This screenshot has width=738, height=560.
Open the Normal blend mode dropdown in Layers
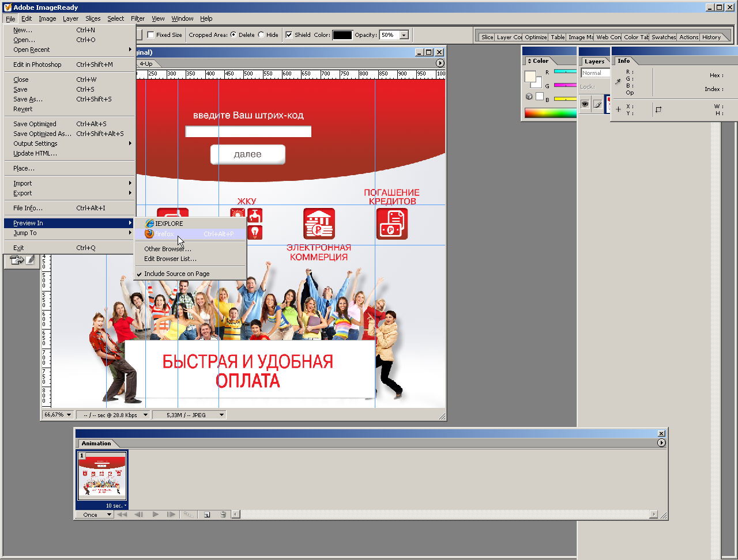coord(595,73)
